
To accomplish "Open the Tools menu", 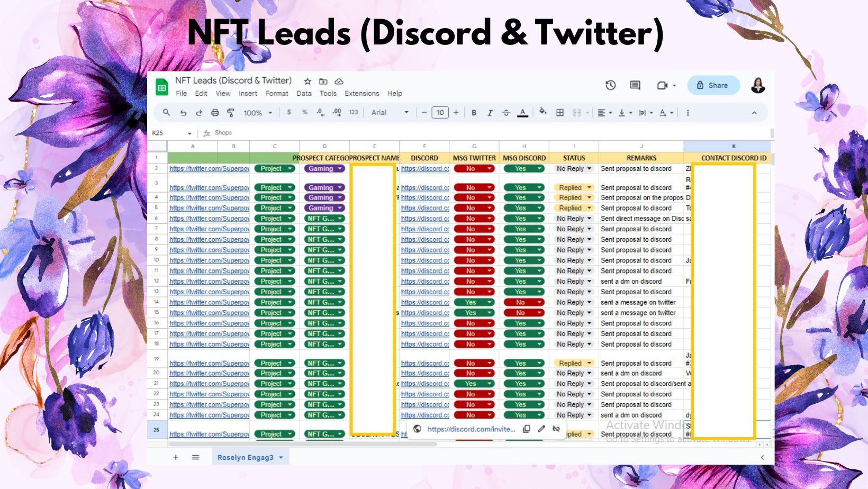I will coord(328,93).
